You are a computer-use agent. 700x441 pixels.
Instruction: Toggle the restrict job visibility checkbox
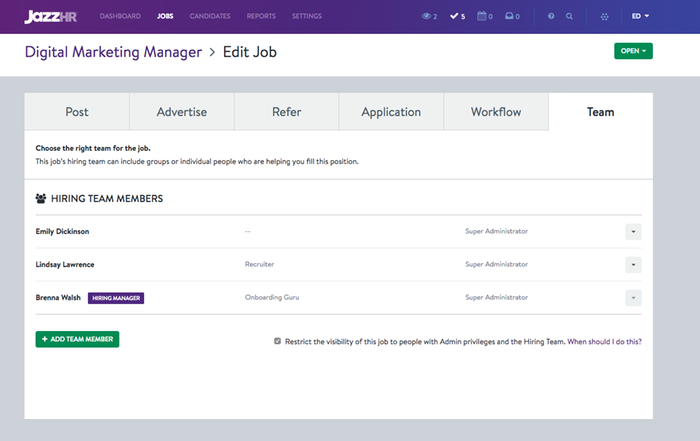[x=278, y=341]
